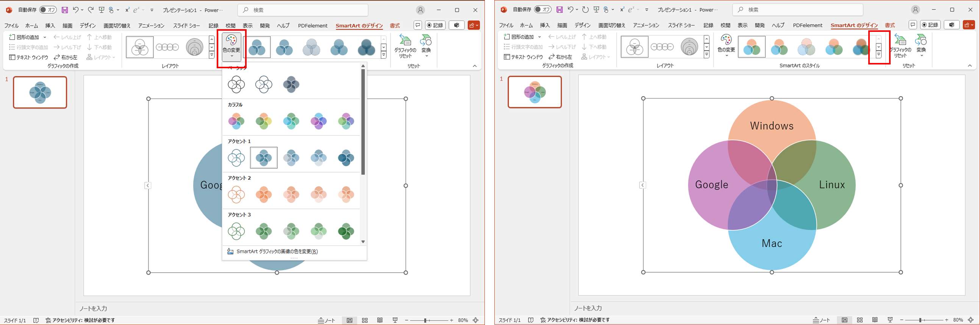Click superscript x² icon in right title bar

[622, 10]
